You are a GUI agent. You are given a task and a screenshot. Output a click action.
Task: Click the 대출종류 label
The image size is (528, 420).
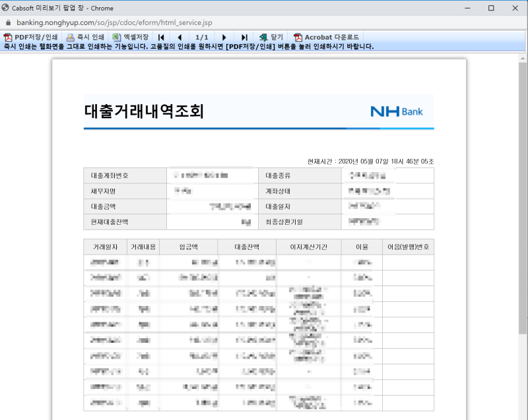pos(278,175)
